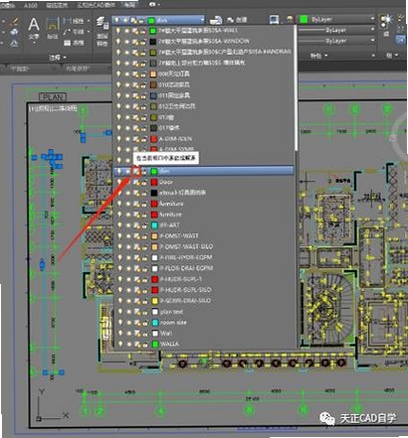408x438 pixels.
Task: Select the A360 ribbon tab
Action: pos(31,6)
